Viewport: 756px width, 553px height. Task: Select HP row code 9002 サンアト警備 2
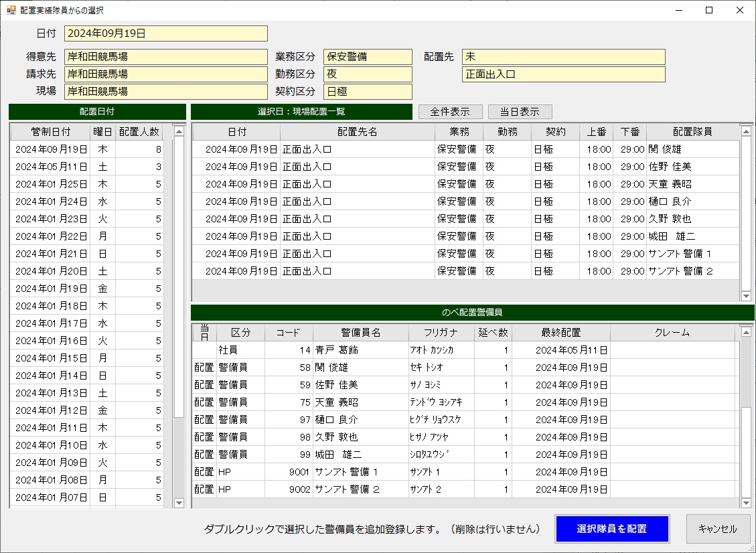tap(466, 489)
